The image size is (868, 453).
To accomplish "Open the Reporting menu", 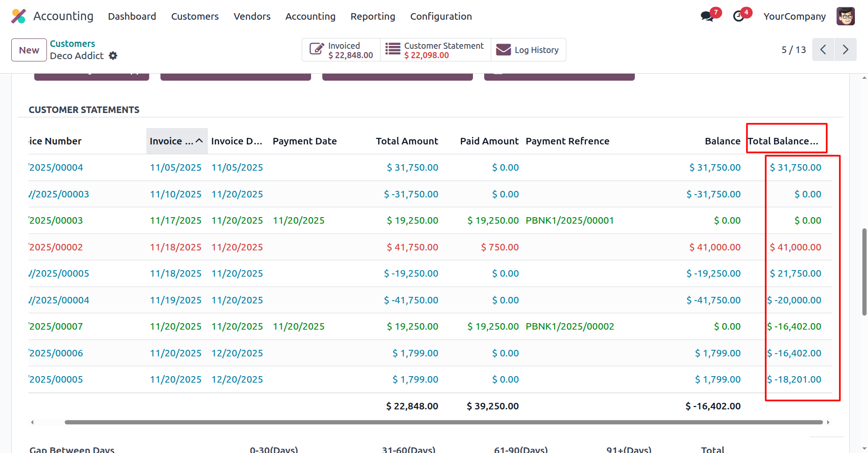I will [x=373, y=16].
